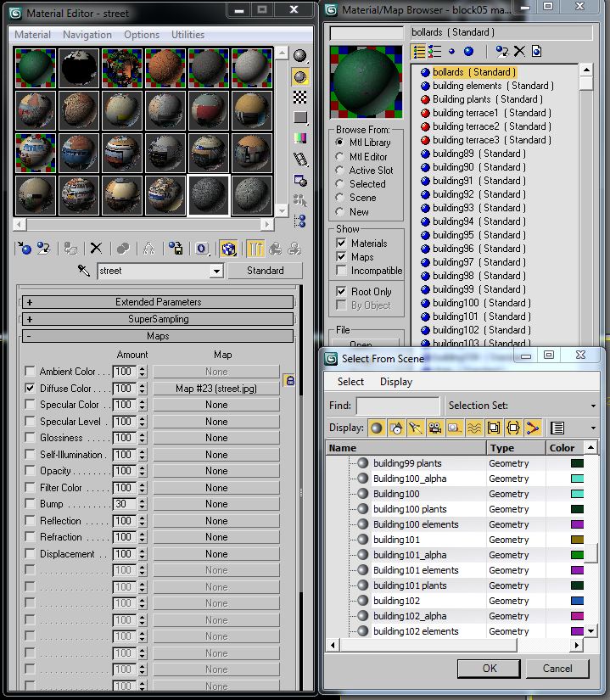Click building101 olive color swatch
Viewport: 610px width, 700px height.
577,540
